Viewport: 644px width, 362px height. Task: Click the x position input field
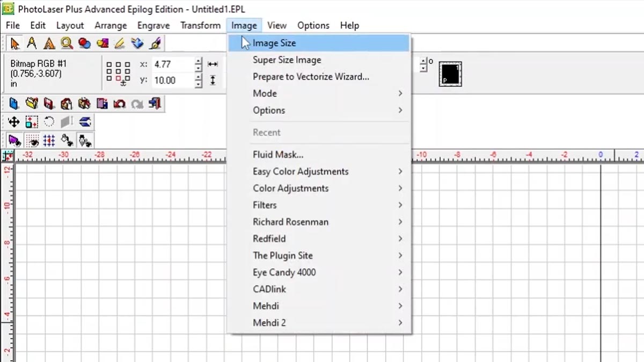(172, 64)
